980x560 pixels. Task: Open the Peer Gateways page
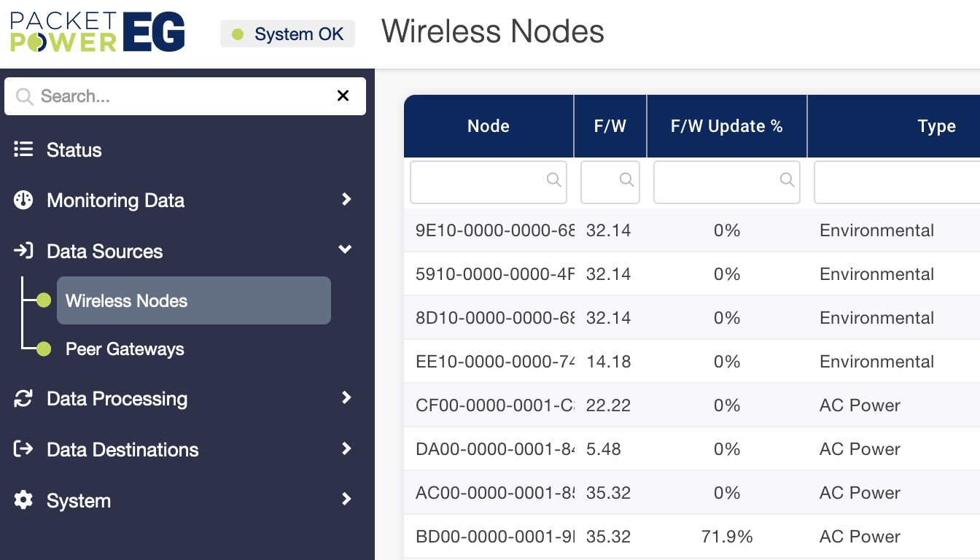coord(125,349)
